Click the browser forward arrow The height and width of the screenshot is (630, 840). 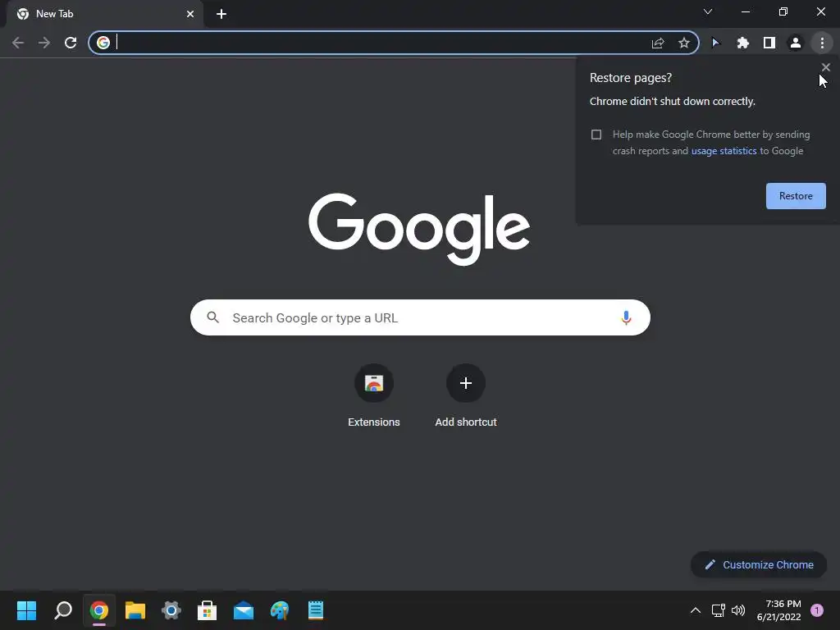pyautogui.click(x=44, y=43)
